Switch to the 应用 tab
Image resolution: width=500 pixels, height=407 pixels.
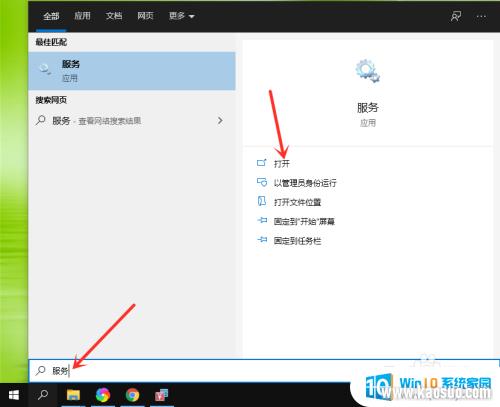click(82, 16)
